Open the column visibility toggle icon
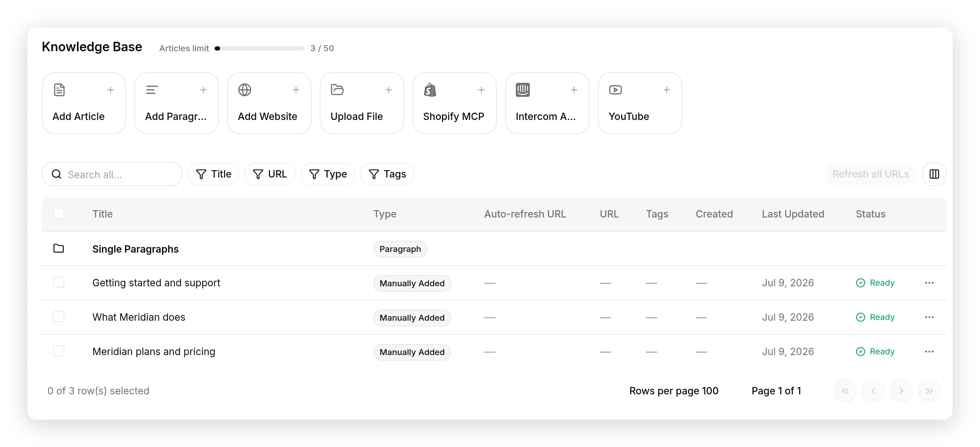Screen dimensions: 980x447 (x=934, y=174)
